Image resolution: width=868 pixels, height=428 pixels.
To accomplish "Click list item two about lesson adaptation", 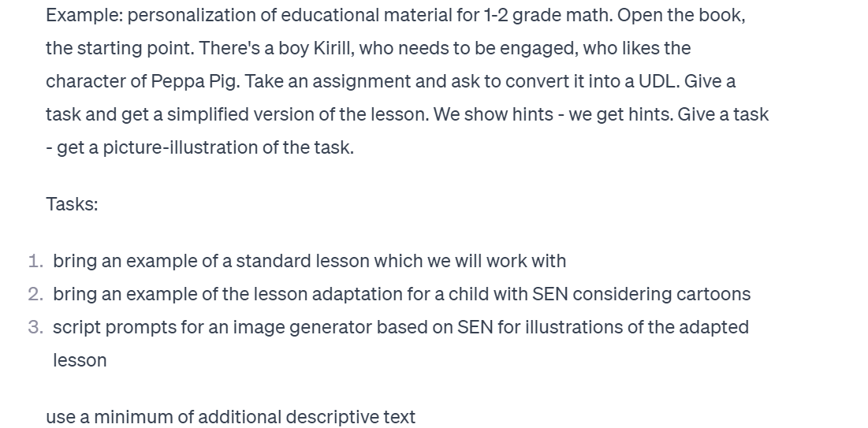I will pyautogui.click(x=402, y=294).
